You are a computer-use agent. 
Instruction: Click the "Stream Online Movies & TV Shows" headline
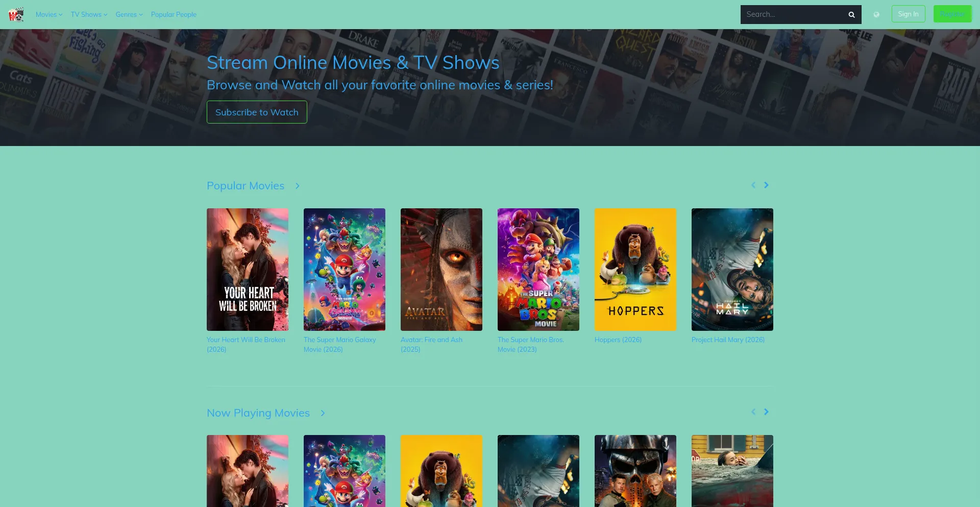(353, 63)
